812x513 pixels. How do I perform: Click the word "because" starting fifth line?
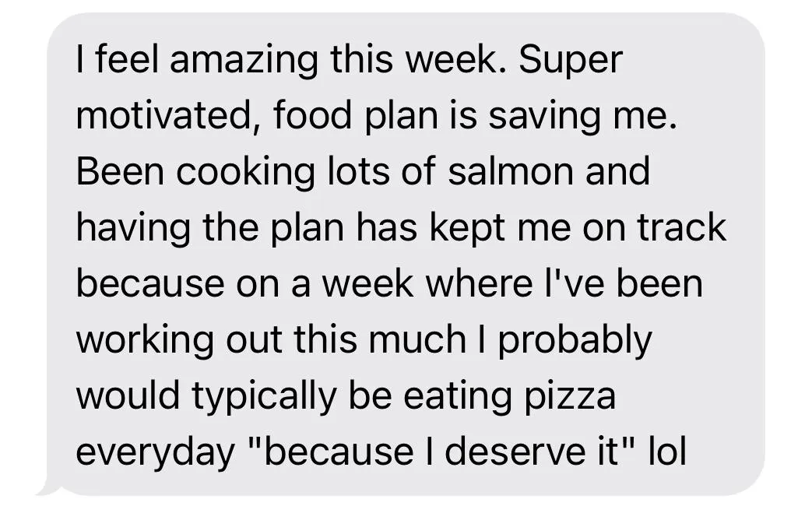[x=146, y=283]
